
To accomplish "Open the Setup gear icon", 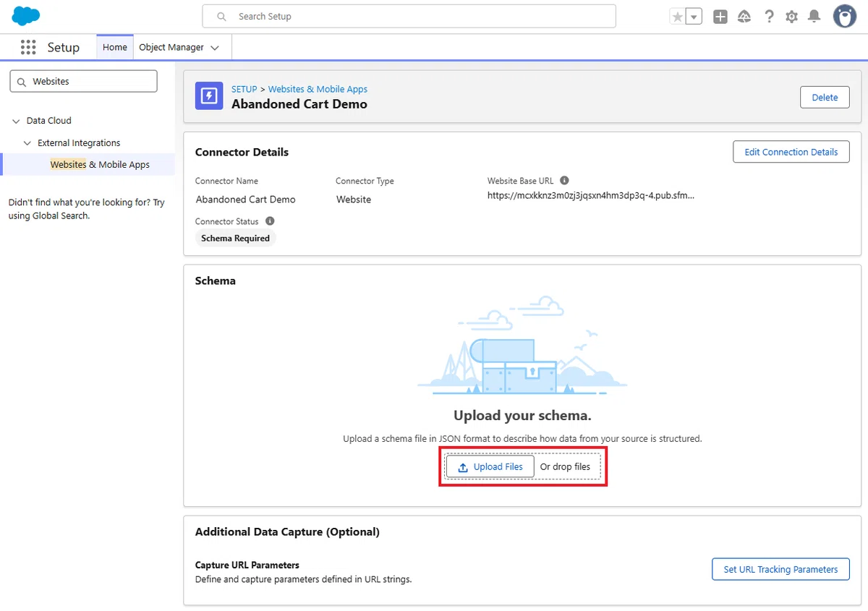I will click(792, 17).
